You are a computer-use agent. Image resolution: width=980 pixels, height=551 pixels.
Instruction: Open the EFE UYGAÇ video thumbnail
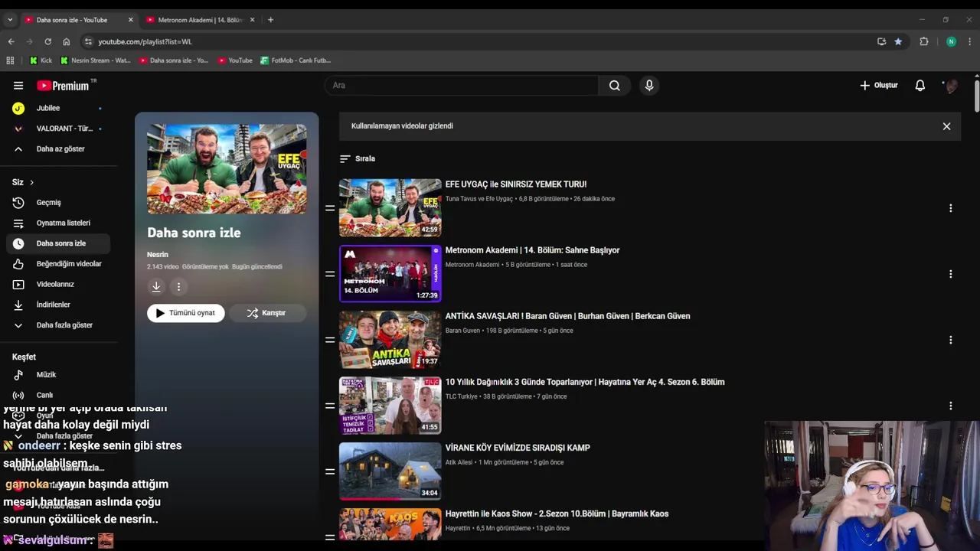(x=390, y=208)
